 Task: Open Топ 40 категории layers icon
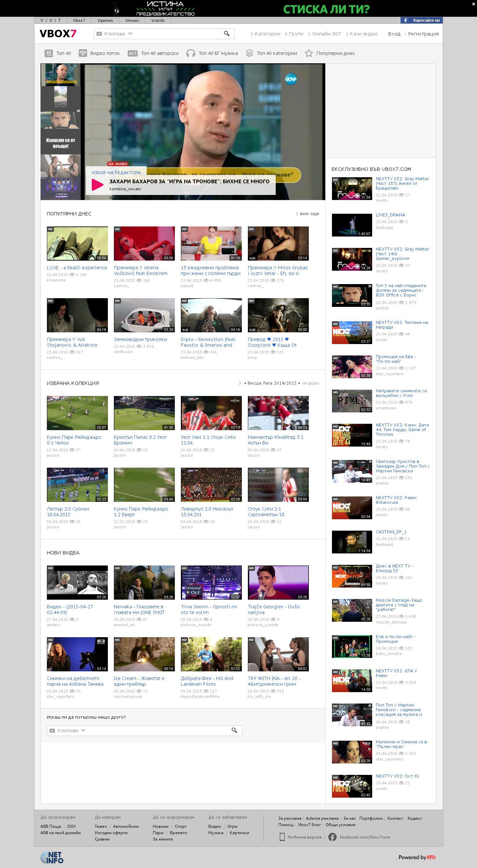coord(249,53)
